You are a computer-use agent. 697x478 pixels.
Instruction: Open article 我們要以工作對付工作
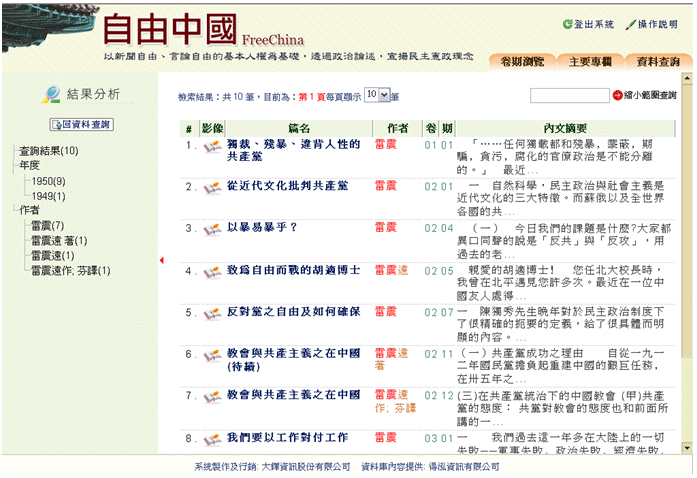pos(287,438)
